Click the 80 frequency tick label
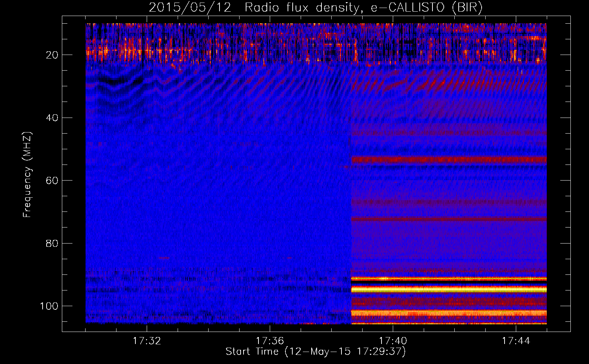The width and height of the screenshot is (589, 364). (52, 244)
